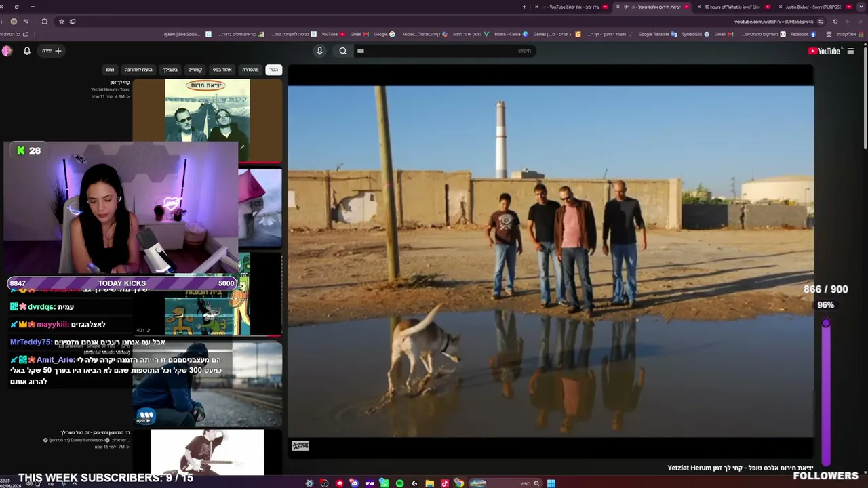Select the 'מהסדרה' filter chip

click(251, 70)
